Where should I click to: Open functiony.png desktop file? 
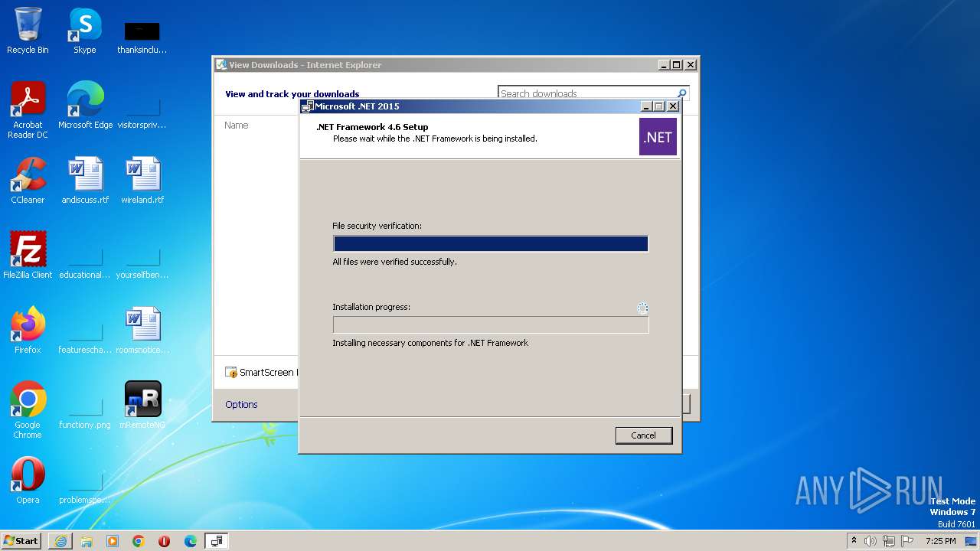pyautogui.click(x=85, y=412)
